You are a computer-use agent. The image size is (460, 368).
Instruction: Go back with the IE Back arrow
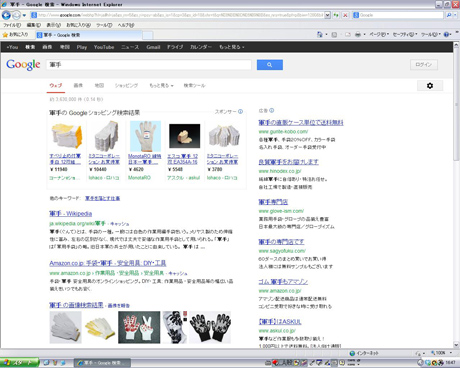click(x=6, y=15)
